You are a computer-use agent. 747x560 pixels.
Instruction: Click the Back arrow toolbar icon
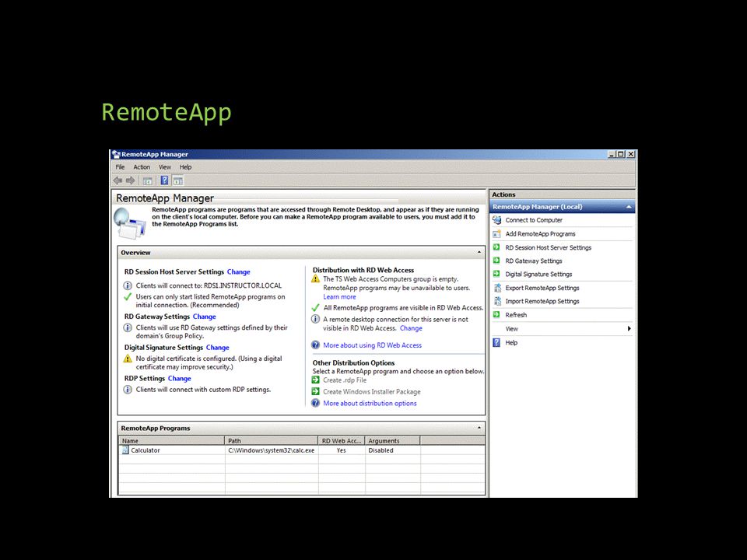coord(117,180)
